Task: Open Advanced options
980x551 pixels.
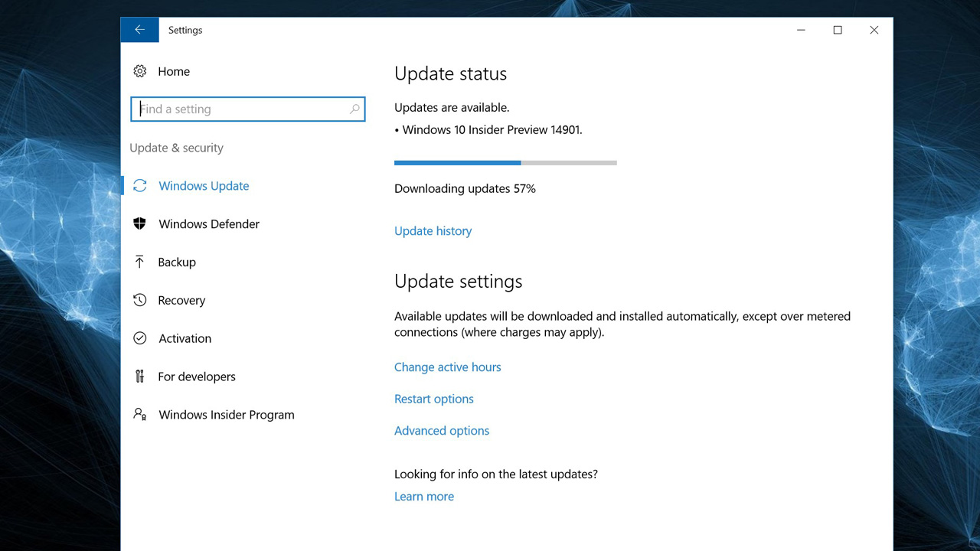Action: 442,430
